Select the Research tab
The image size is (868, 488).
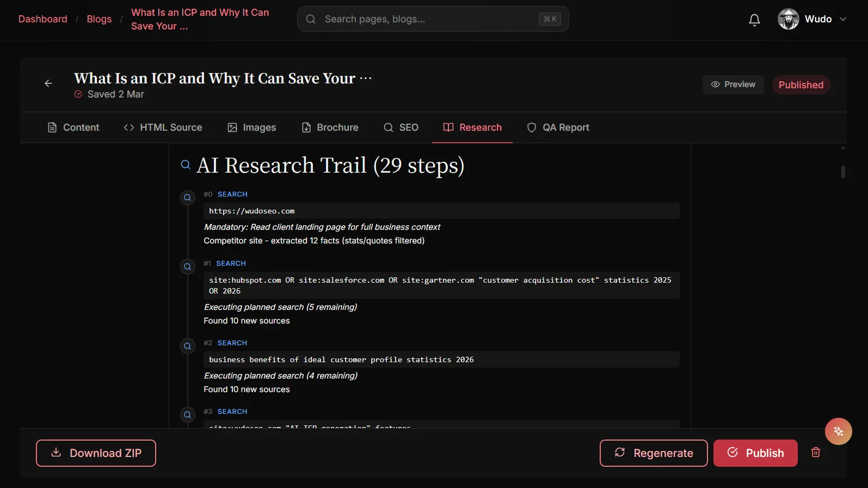coord(472,127)
